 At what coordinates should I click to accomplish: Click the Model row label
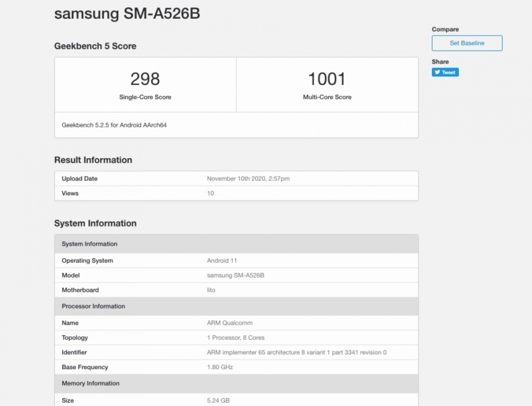[71, 275]
